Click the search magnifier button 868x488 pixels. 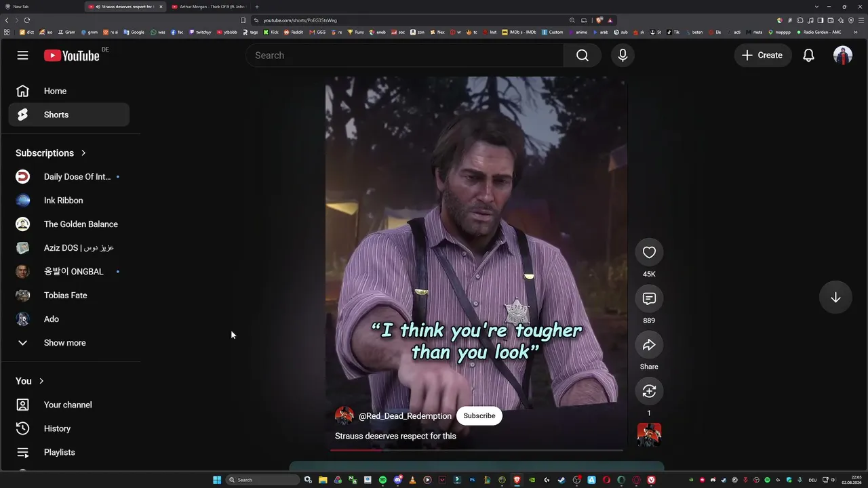[x=583, y=56]
